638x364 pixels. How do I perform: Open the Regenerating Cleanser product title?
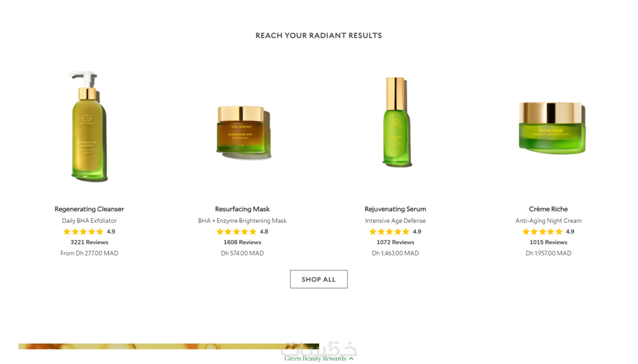coord(89,209)
